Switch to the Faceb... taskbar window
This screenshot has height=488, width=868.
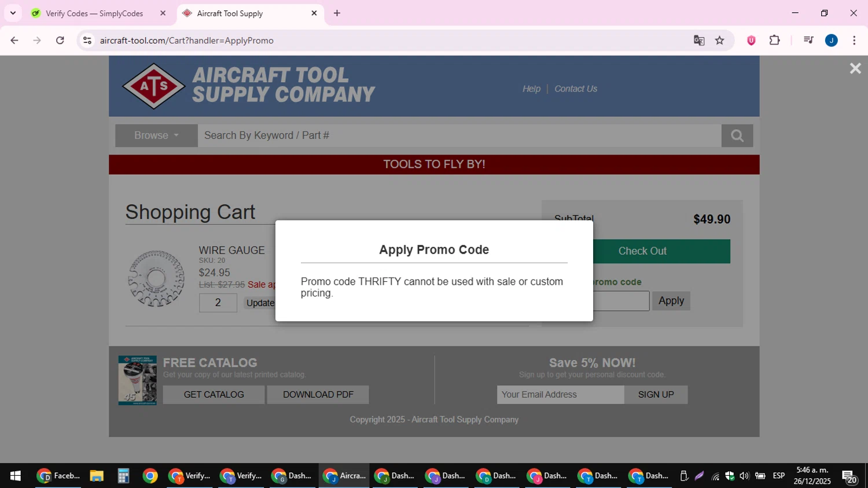point(58,476)
